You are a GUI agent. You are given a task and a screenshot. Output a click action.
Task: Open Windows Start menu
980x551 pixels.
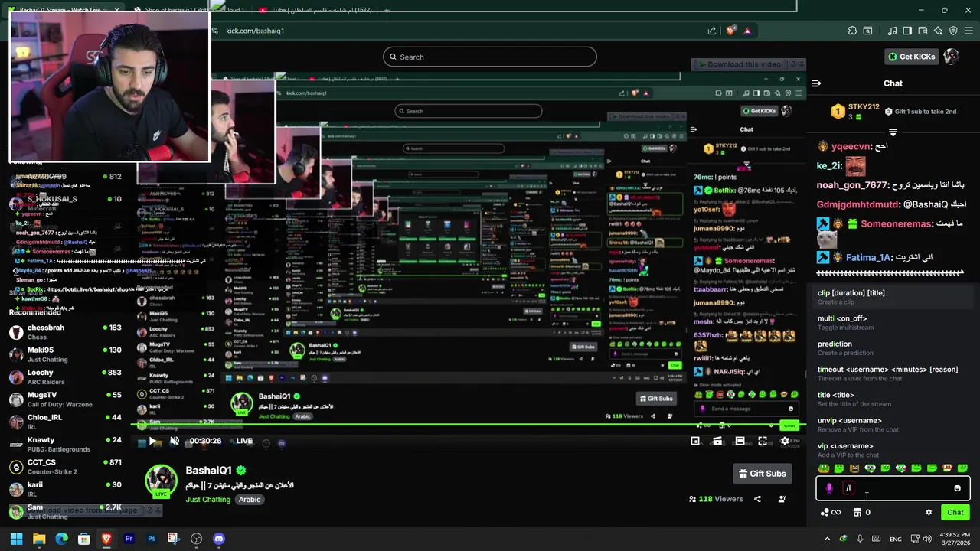[x=16, y=539]
